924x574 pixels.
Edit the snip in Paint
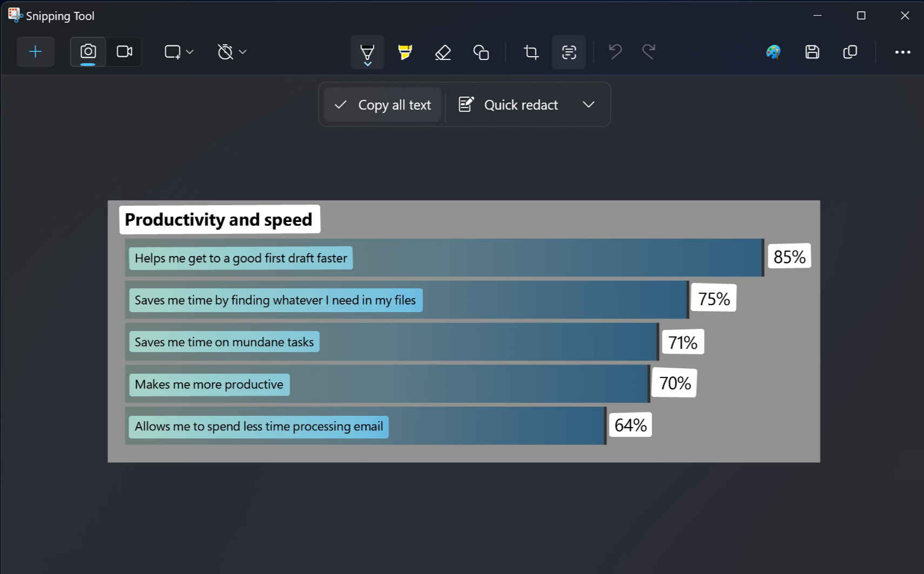click(x=774, y=52)
